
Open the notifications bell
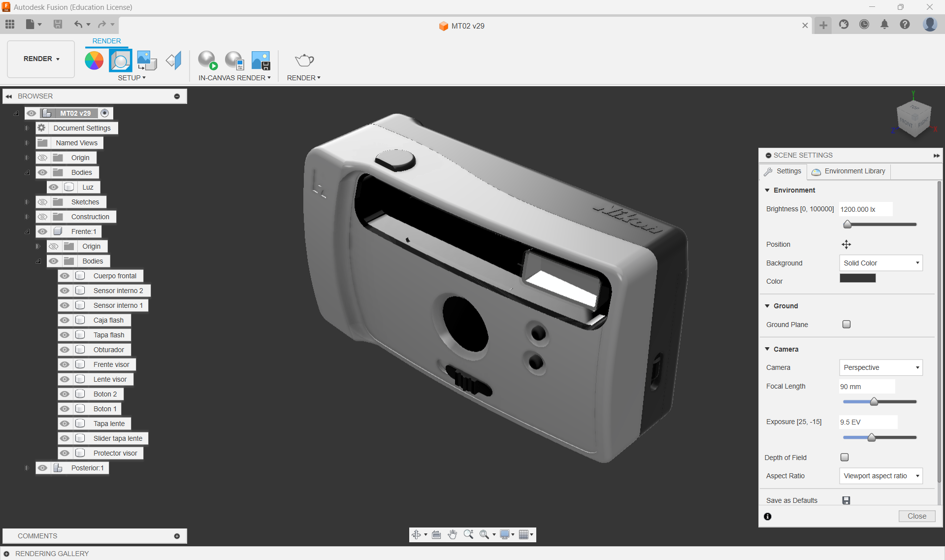pos(884,24)
